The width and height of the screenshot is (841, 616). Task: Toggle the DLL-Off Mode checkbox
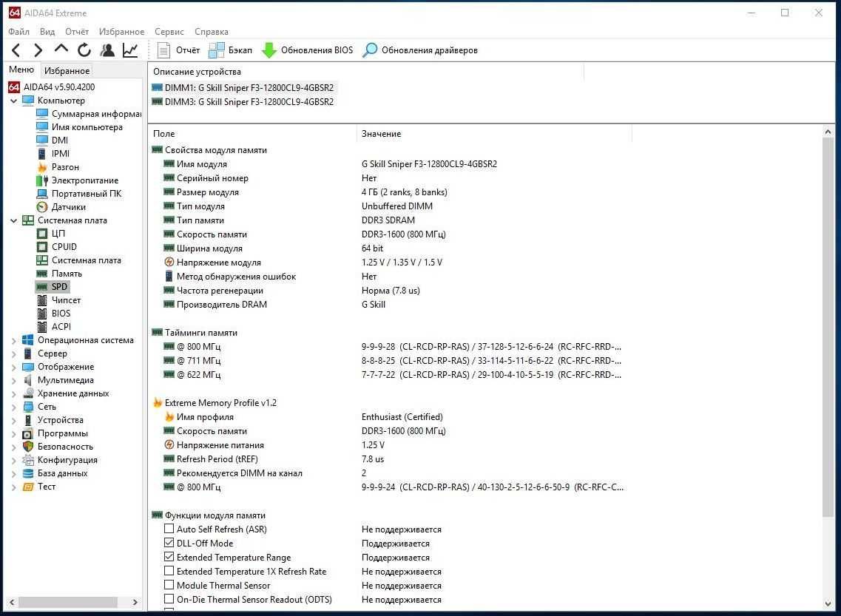tap(169, 543)
